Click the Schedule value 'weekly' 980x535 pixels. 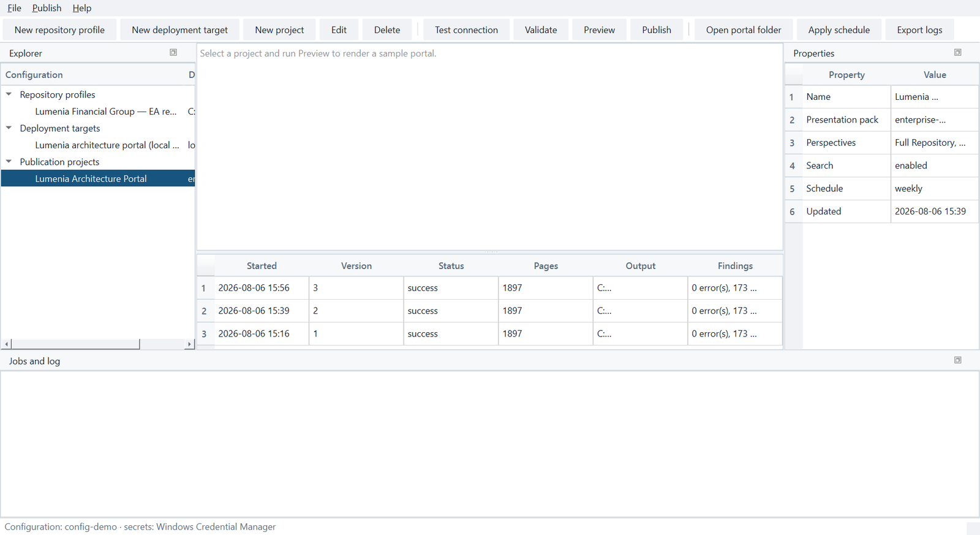[x=935, y=189]
